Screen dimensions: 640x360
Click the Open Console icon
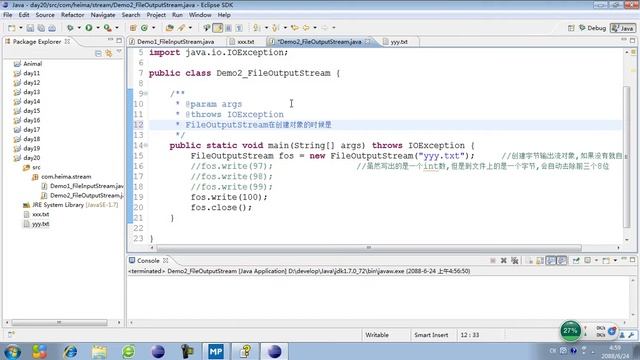pyautogui.click(x=606, y=260)
